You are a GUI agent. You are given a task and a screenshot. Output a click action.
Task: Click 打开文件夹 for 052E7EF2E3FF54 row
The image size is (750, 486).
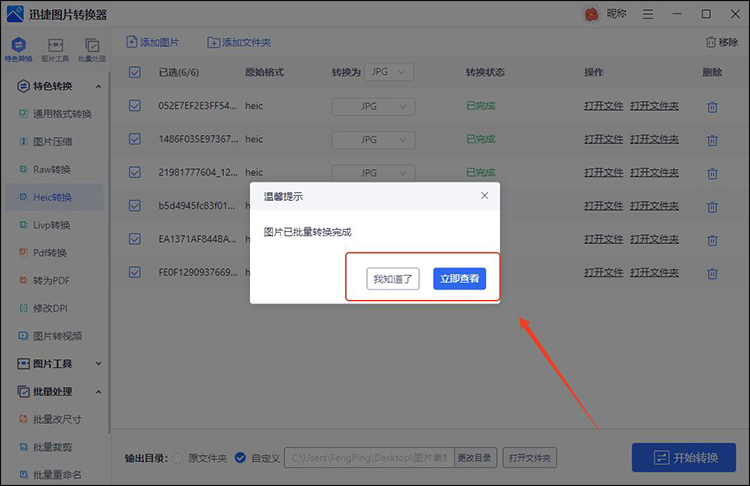pyautogui.click(x=654, y=106)
